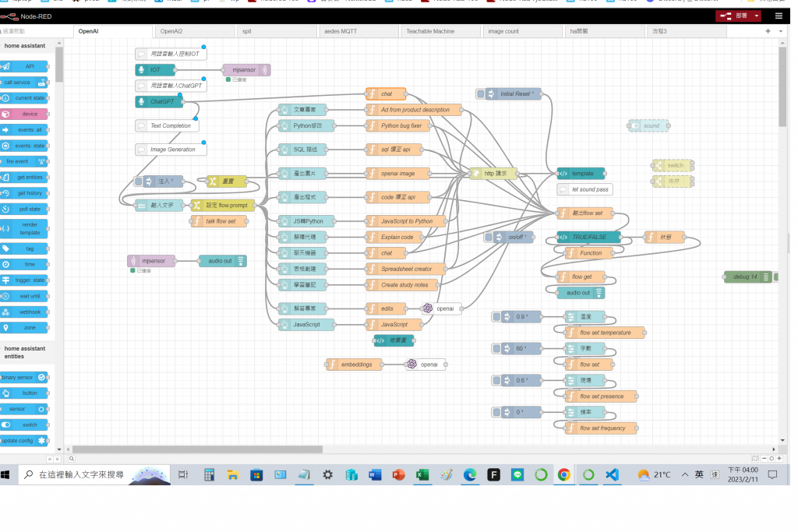This screenshot has height=532, width=798.
Task: Reset workspace zoom level
Action: [772, 458]
